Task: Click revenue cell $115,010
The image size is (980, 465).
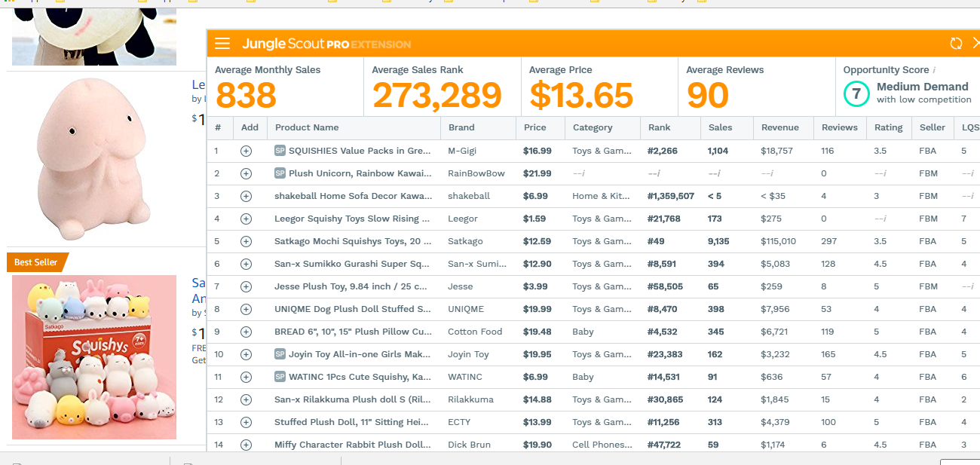Action: (x=778, y=241)
